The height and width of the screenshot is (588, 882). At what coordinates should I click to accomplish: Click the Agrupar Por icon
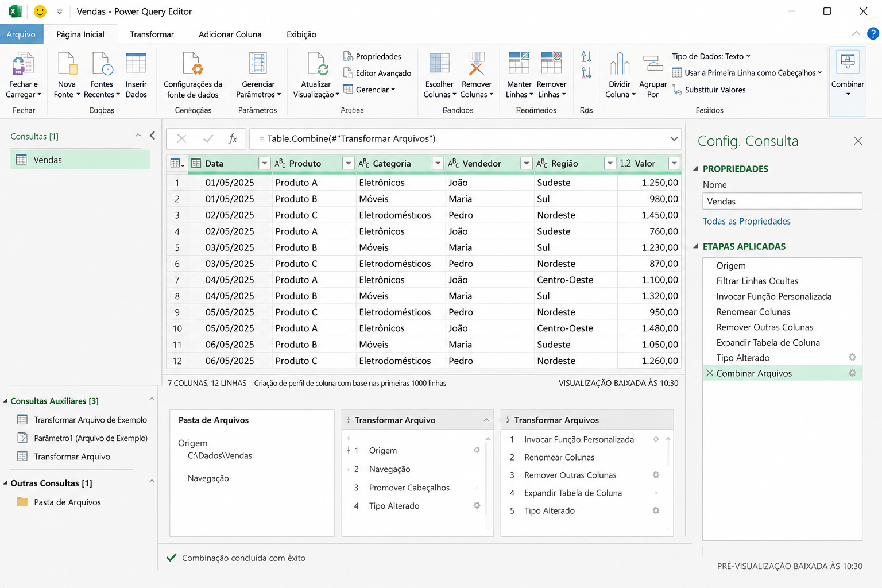coord(653,64)
